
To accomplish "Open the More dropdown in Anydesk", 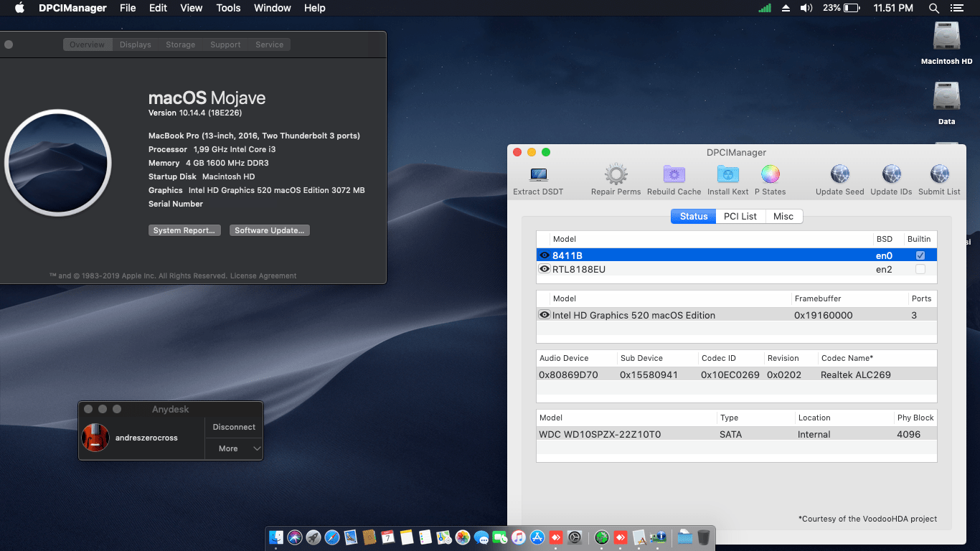I will tap(234, 448).
